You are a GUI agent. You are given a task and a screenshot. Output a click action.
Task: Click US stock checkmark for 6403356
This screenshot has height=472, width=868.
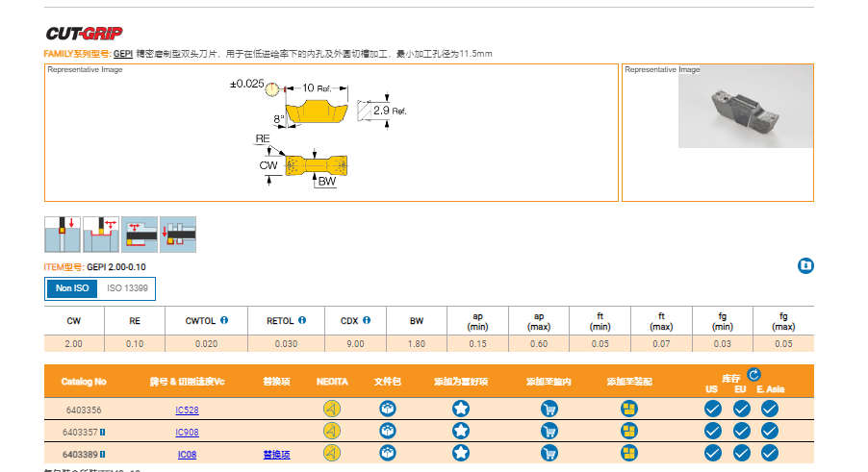[712, 408]
